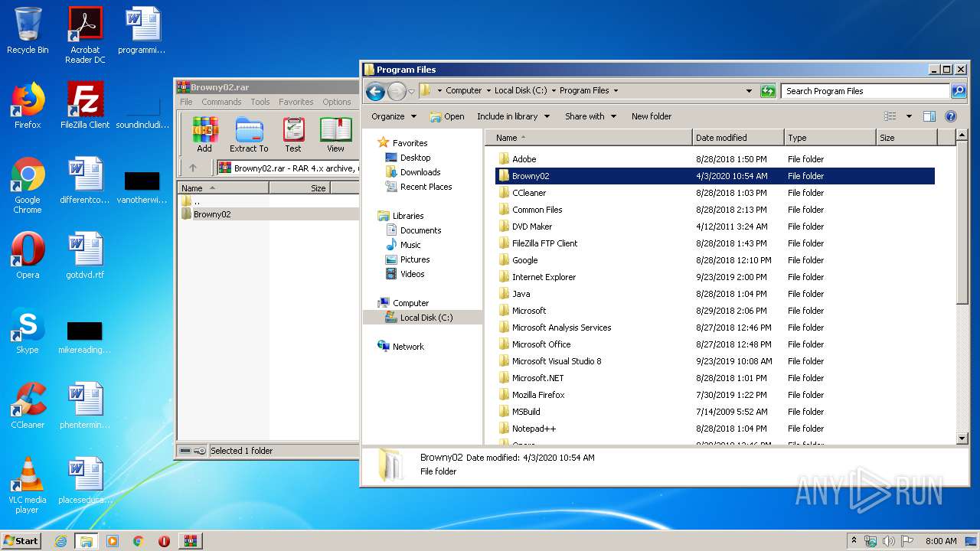This screenshot has width=980, height=551.
Task: Click Extract To in WinRAR toolbar
Action: click(x=249, y=135)
